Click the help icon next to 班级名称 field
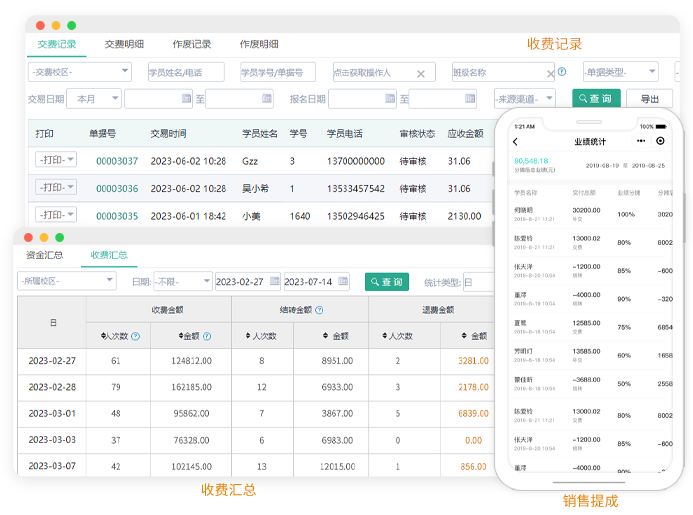 562,72
